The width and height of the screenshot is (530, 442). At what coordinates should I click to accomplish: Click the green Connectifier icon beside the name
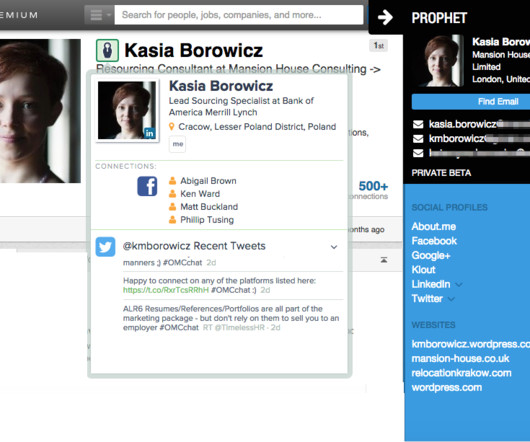[107, 50]
